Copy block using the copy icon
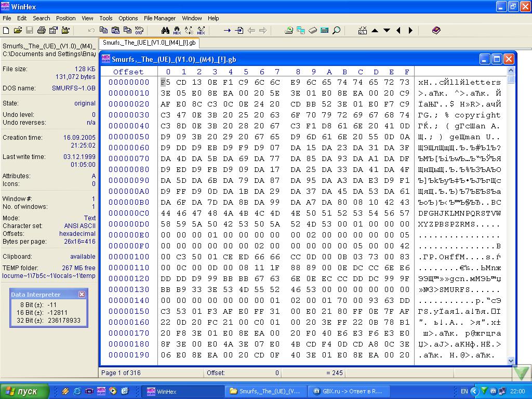Image resolution: width=532 pixels, height=399 pixels. [x=103, y=31]
